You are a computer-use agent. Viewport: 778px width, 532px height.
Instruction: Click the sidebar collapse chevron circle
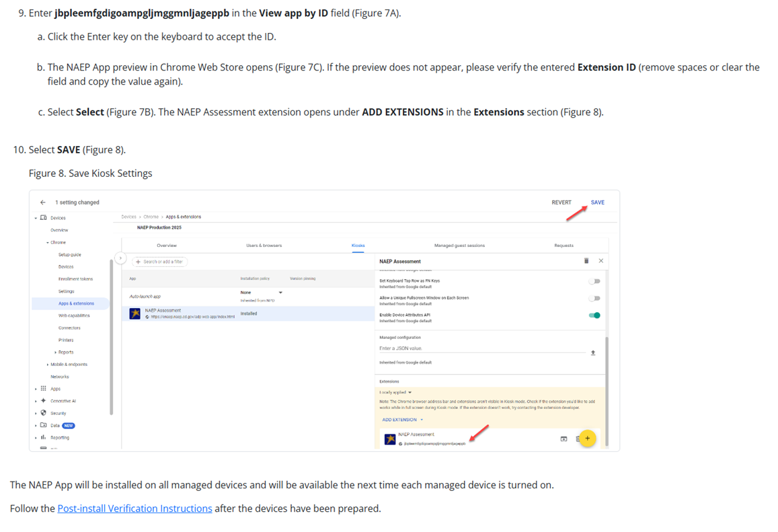coord(120,258)
